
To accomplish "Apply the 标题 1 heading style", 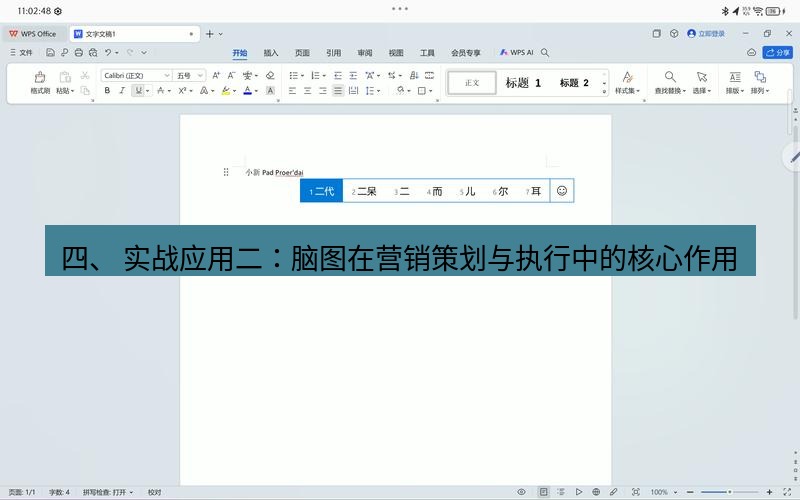I will [x=523, y=83].
